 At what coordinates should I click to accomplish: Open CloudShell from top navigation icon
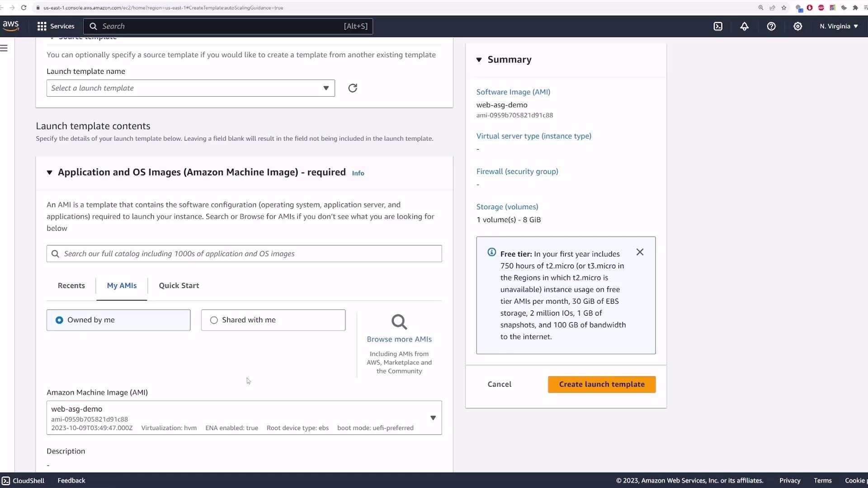pos(718,26)
